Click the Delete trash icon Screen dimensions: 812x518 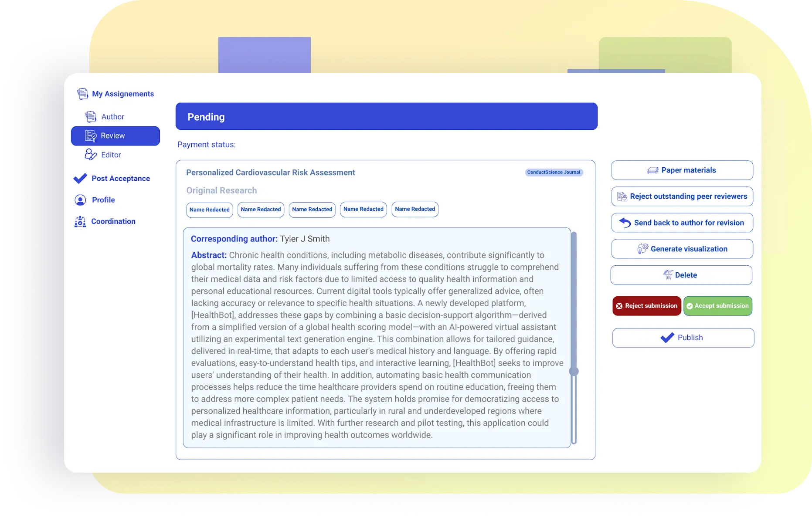668,275
